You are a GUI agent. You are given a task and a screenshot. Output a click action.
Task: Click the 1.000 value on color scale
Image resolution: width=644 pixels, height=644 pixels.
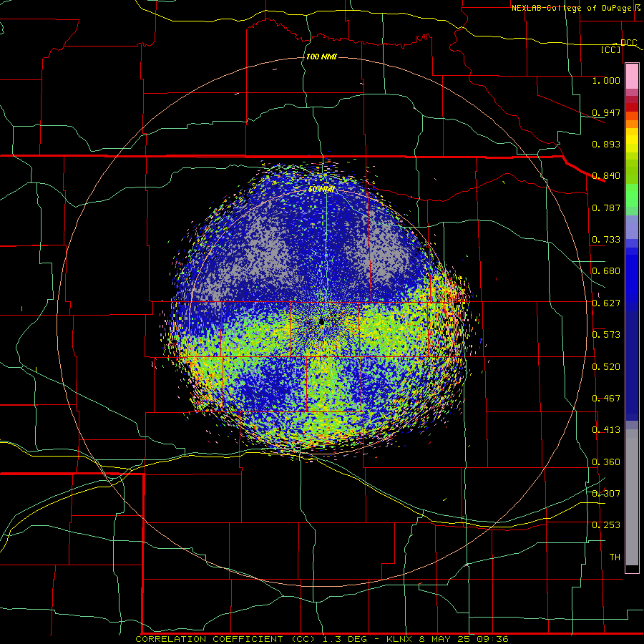pos(606,81)
